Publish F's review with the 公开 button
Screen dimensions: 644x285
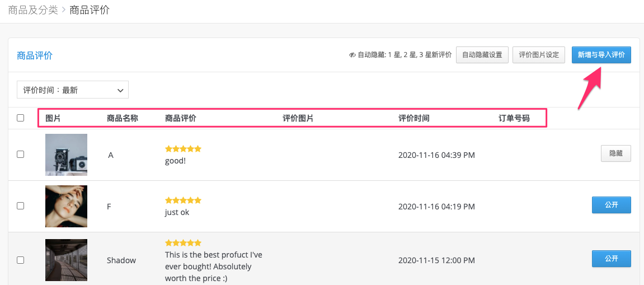tap(611, 205)
